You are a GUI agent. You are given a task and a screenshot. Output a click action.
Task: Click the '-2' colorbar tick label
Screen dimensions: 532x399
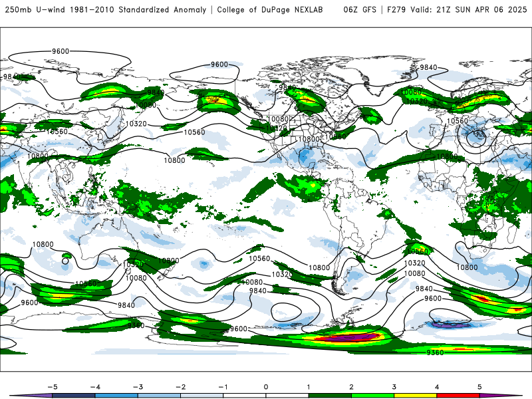click(x=180, y=387)
